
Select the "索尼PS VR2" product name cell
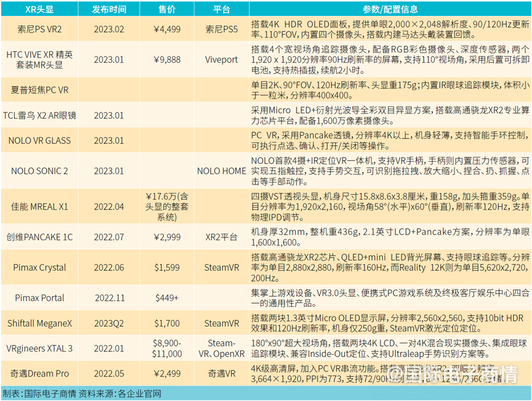point(39,29)
